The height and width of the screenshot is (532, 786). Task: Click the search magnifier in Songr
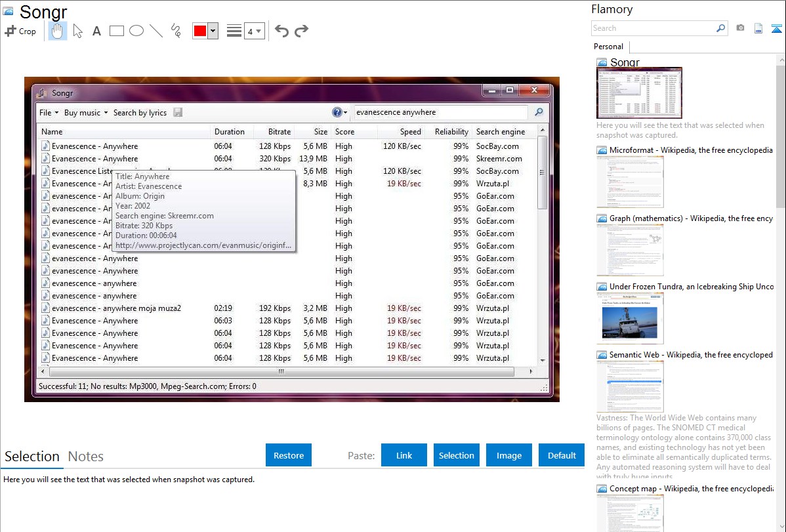539,112
